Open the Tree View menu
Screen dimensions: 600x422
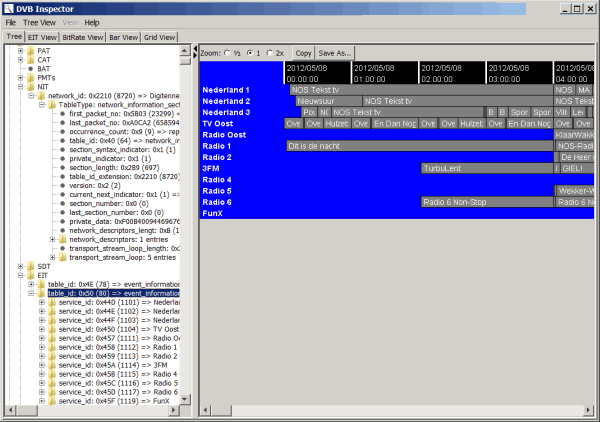(x=40, y=22)
